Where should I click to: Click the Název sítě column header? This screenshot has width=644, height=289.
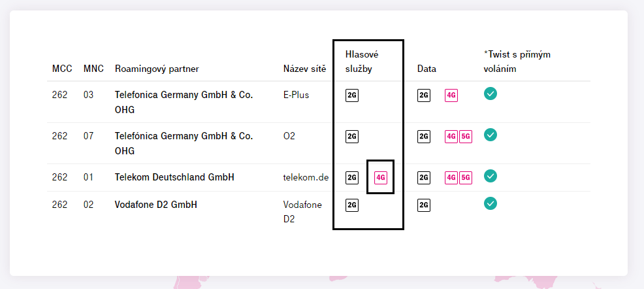tap(304, 69)
